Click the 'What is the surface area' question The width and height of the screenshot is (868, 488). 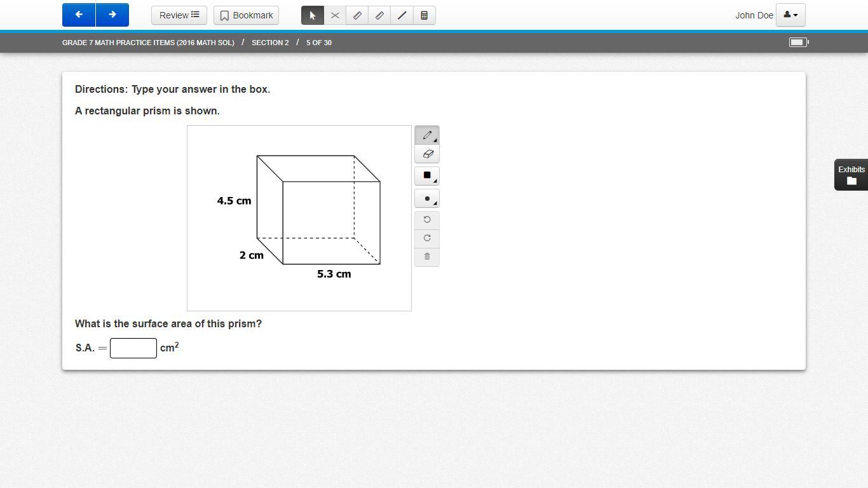click(x=168, y=324)
